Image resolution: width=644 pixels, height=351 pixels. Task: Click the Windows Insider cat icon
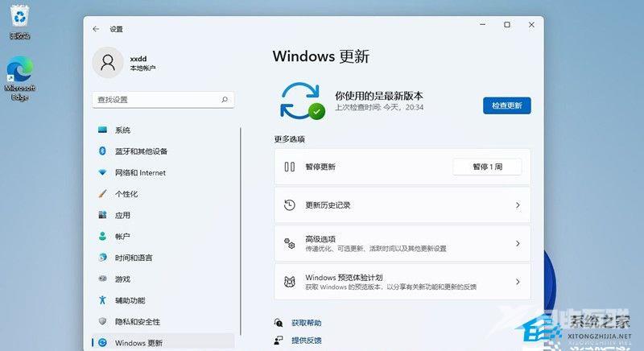pyautogui.click(x=290, y=282)
